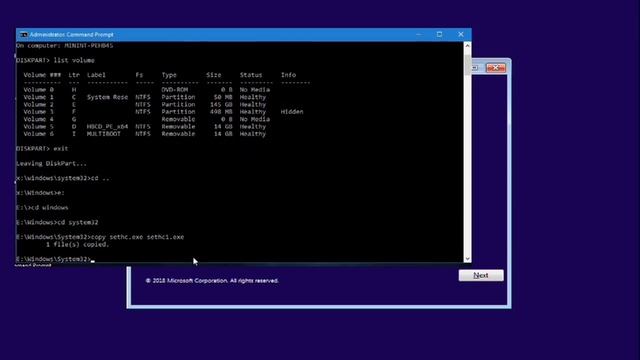Close the Administrator Command Prompt window
640x360 pixels.
click(461, 35)
